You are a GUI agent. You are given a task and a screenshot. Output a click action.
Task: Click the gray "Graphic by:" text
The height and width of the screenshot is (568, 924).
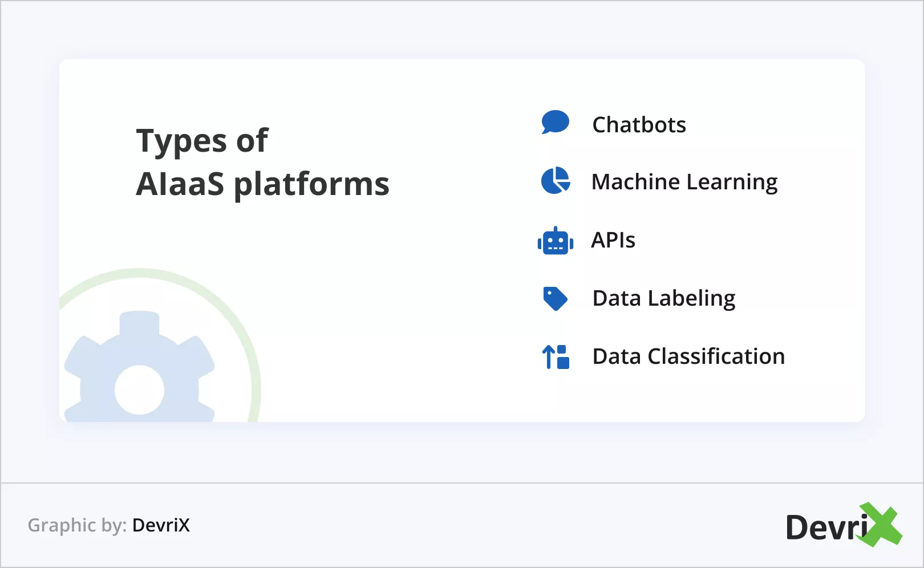point(77,525)
